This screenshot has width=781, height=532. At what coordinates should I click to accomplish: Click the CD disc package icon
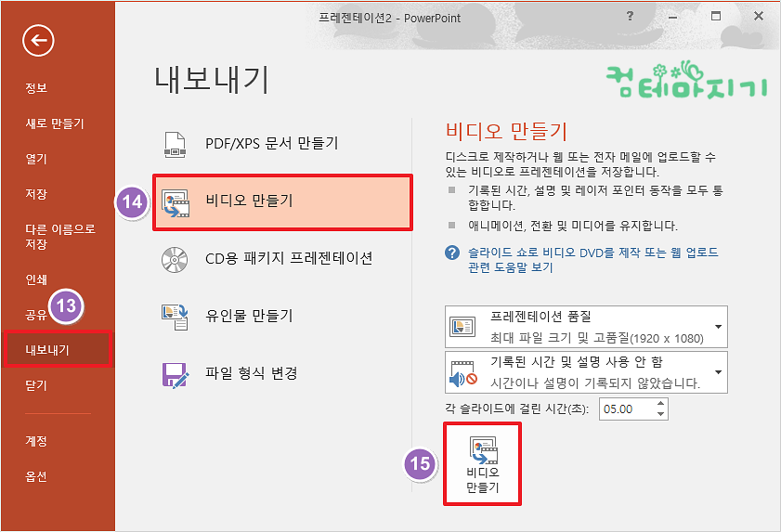tap(175, 260)
